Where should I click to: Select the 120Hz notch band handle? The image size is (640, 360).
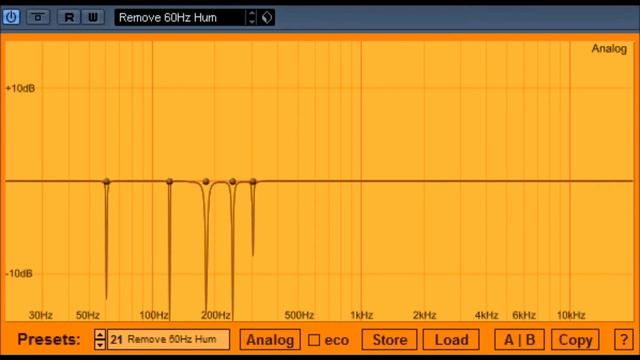[x=169, y=181]
